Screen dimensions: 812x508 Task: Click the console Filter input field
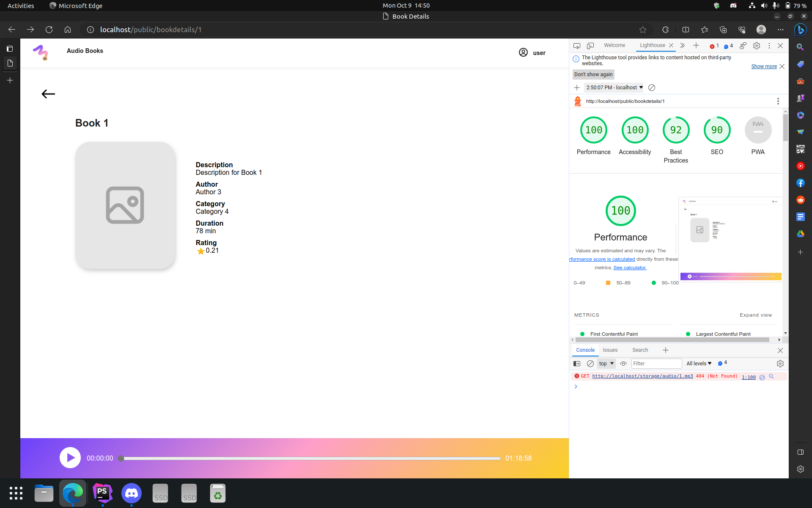click(x=656, y=364)
